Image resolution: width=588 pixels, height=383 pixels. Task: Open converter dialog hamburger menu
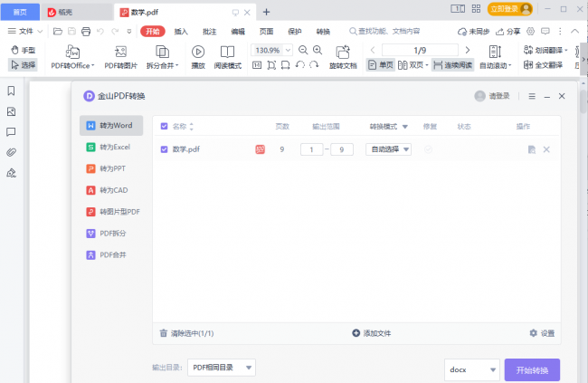click(x=532, y=97)
